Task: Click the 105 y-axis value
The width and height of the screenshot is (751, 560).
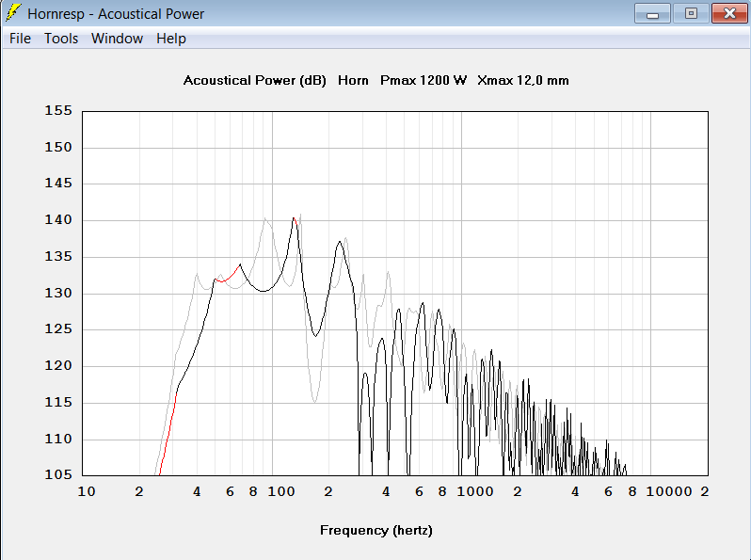Action: point(58,474)
